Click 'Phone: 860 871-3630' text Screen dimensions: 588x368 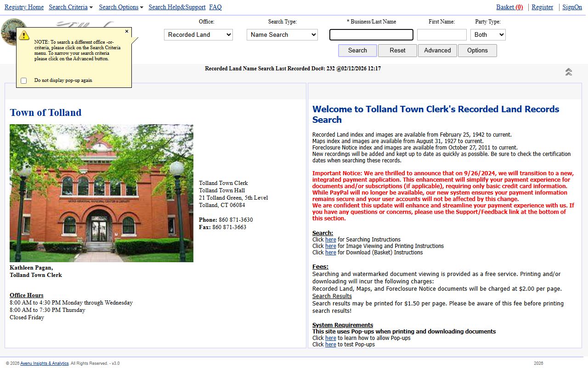pos(226,220)
